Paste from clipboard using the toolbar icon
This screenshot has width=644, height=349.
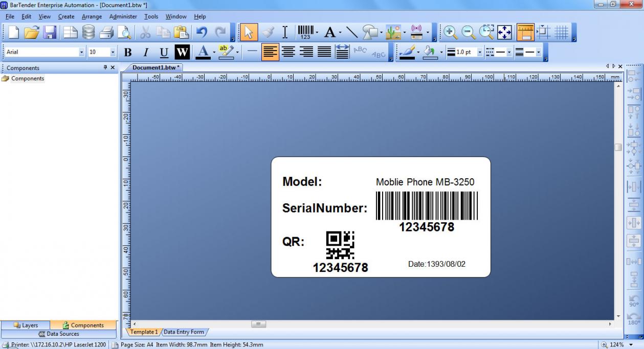182,33
